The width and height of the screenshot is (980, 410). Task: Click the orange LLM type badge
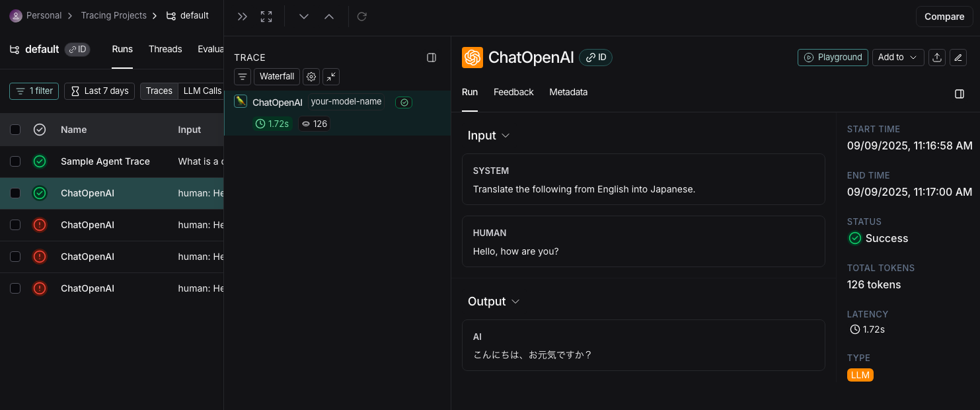point(860,375)
